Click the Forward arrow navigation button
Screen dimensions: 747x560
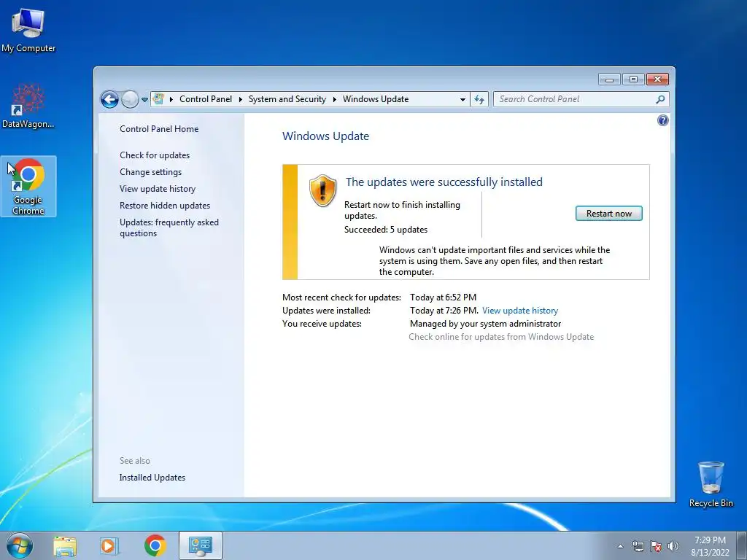[x=130, y=99]
